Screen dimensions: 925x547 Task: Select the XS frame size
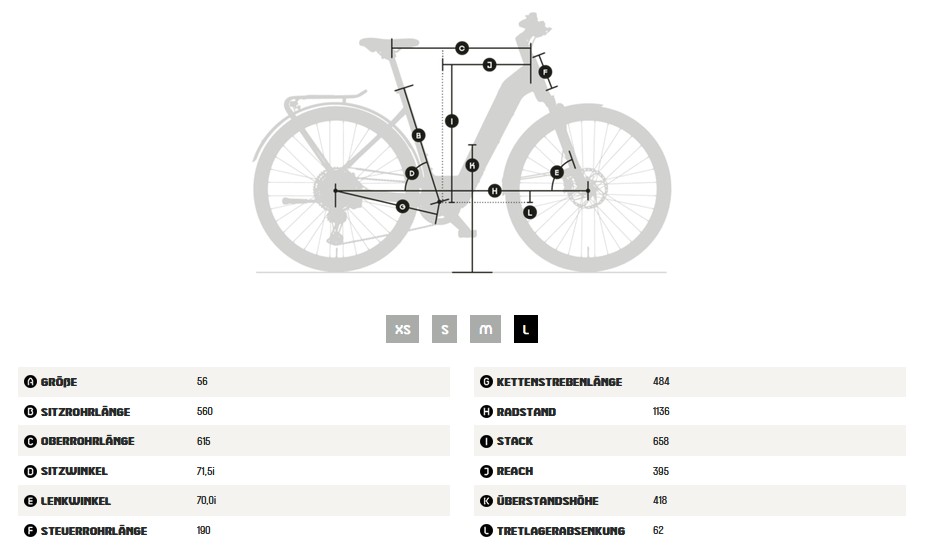click(402, 329)
